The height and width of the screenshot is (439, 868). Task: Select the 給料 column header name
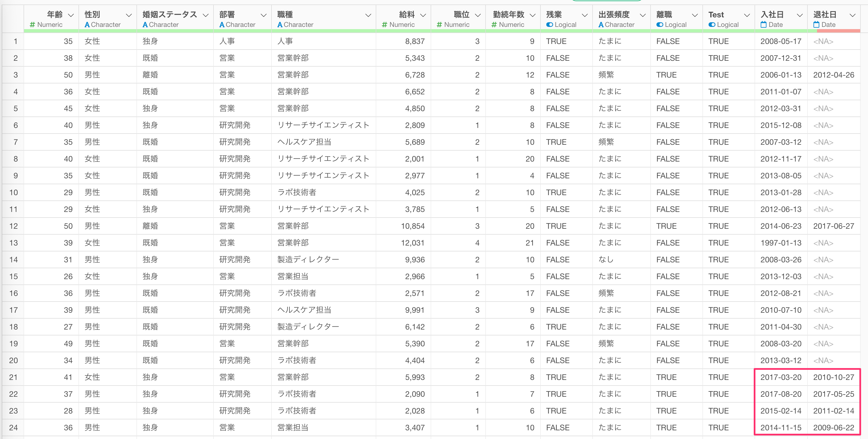coord(407,15)
